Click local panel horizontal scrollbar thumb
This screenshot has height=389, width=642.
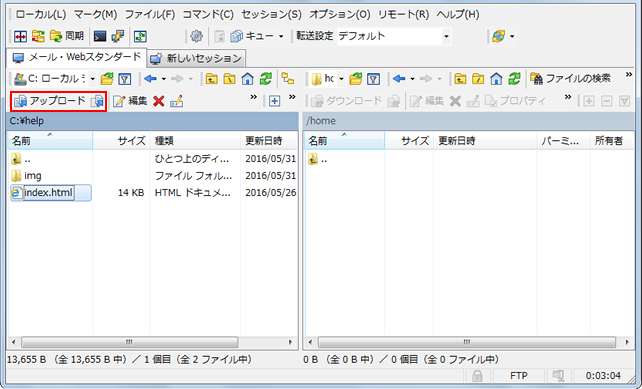(129, 342)
